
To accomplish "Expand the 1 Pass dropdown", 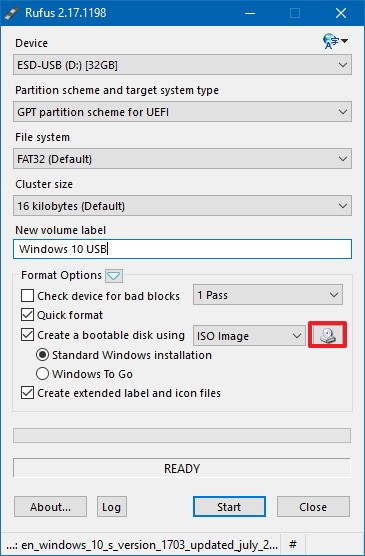I will pos(268,295).
